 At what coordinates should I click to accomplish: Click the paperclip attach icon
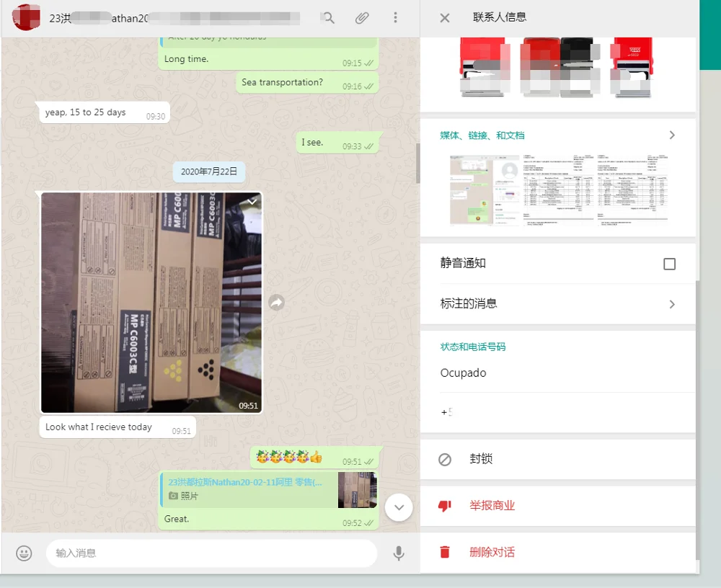(362, 18)
